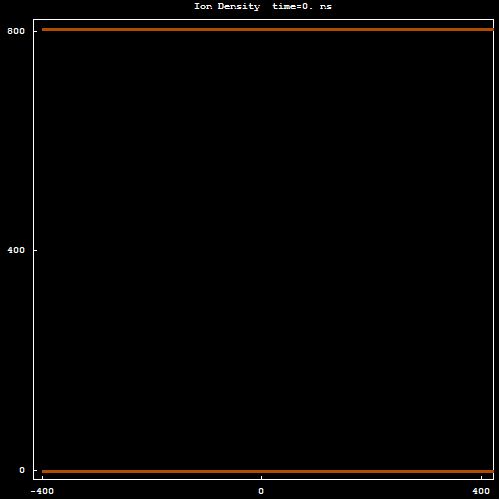Screen dimensions: 500x500
Task: Click the left end of upper orange line
Action: coord(44,30)
